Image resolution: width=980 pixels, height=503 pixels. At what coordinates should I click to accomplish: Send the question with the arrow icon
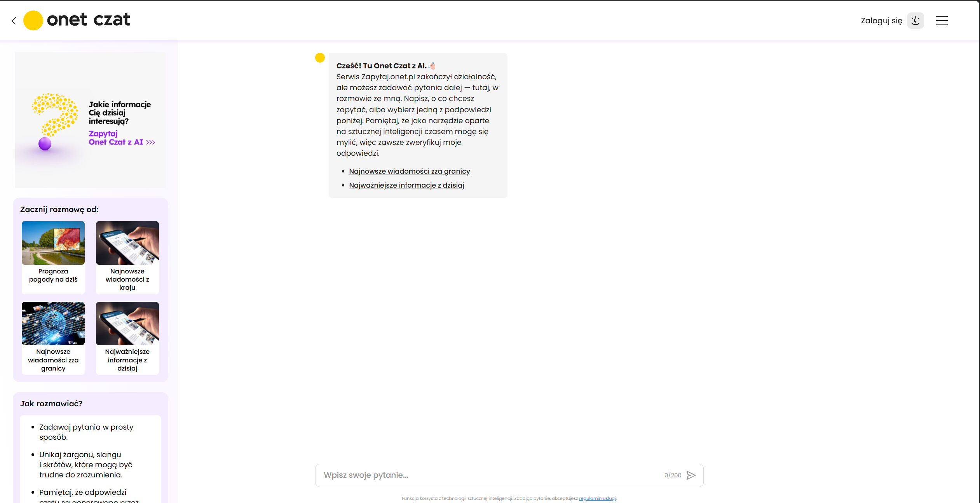[x=691, y=475]
